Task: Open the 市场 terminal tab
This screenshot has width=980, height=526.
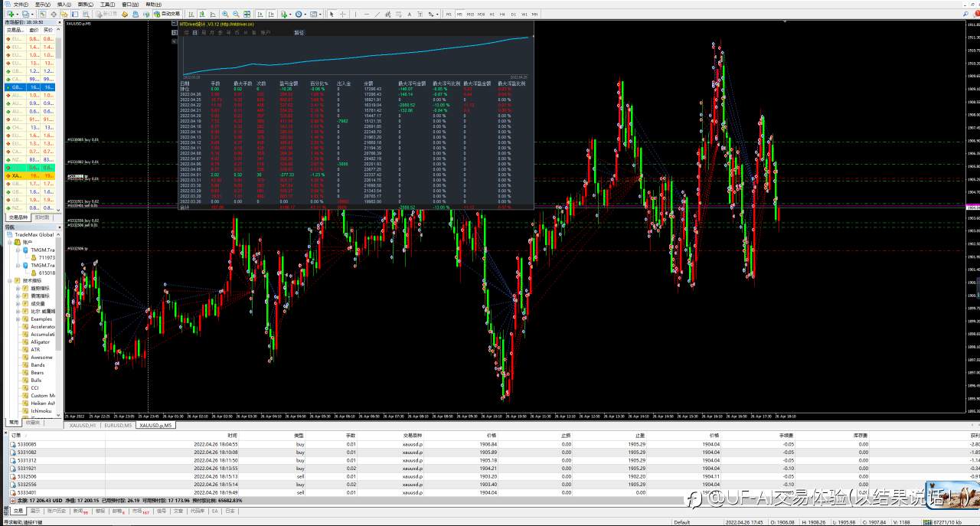Action: click(x=140, y=510)
